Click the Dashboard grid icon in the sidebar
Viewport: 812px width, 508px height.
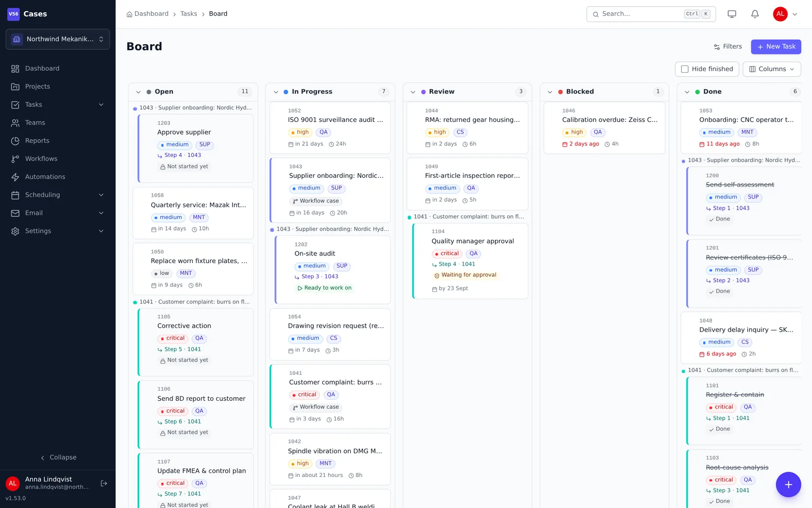15,69
